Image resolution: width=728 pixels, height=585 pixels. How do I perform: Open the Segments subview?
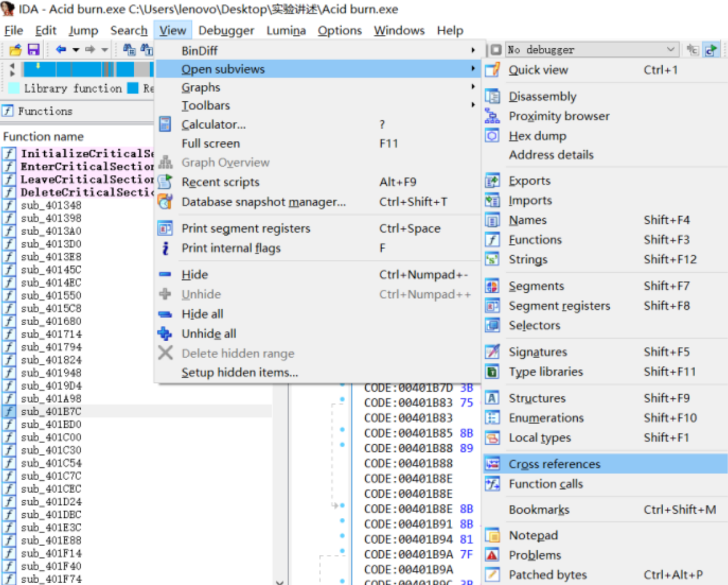coord(605,286)
